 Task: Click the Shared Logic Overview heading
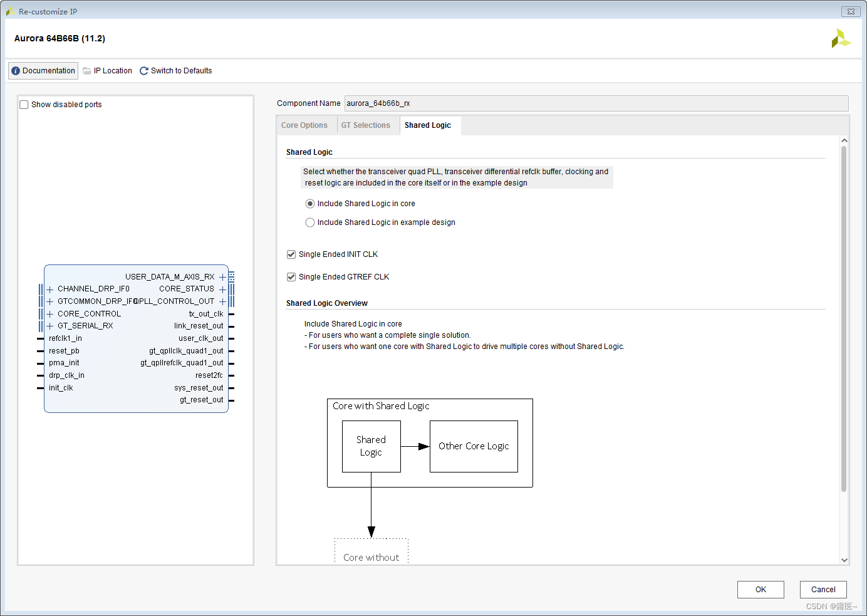point(327,303)
